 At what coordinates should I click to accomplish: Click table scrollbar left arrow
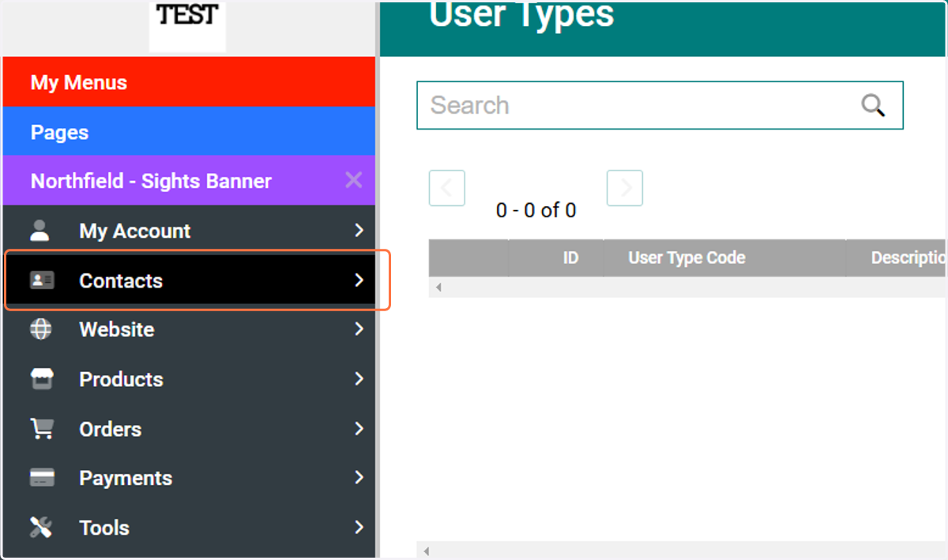(x=438, y=288)
